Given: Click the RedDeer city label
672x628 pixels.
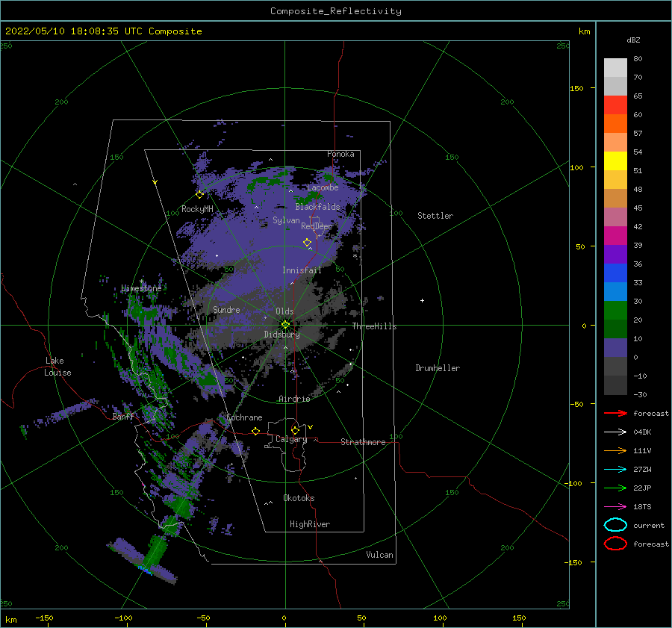Looking at the screenshot, I should tap(317, 226).
